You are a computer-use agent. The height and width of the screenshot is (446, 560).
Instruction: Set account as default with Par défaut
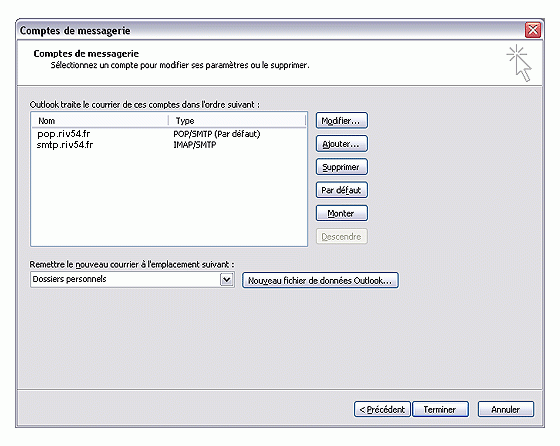[x=341, y=190]
